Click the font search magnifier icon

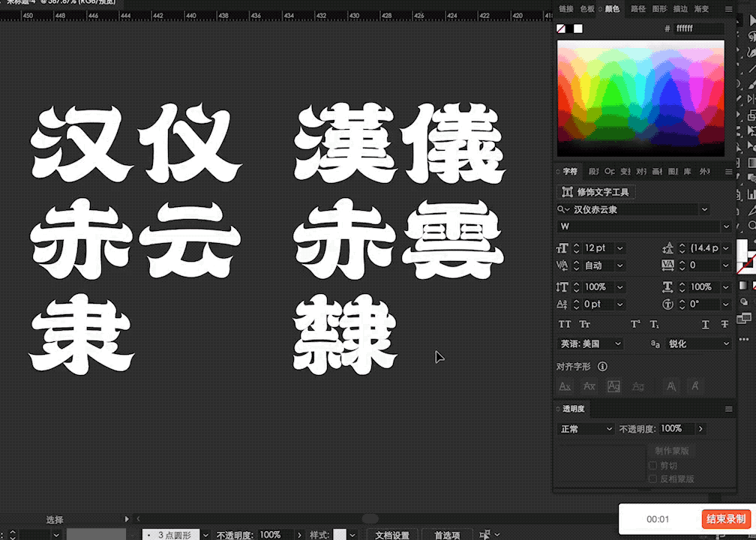[563, 209]
